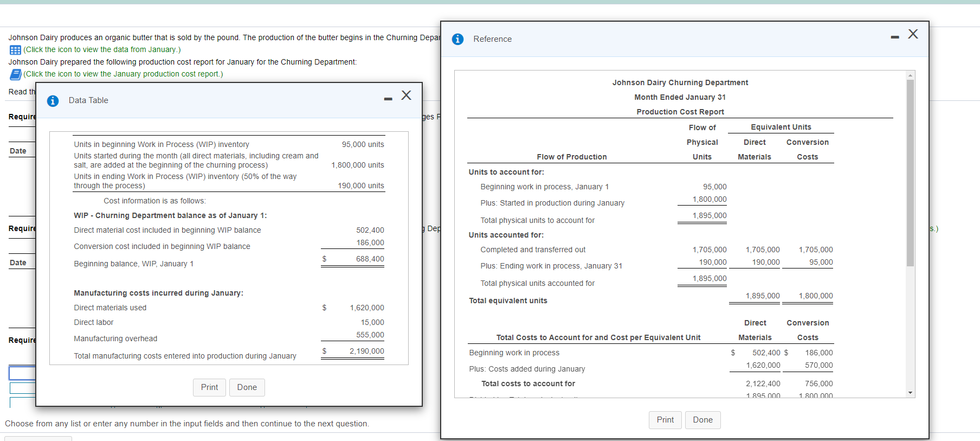Click the Reference panel vertical scrollbar thumb

coord(911,173)
